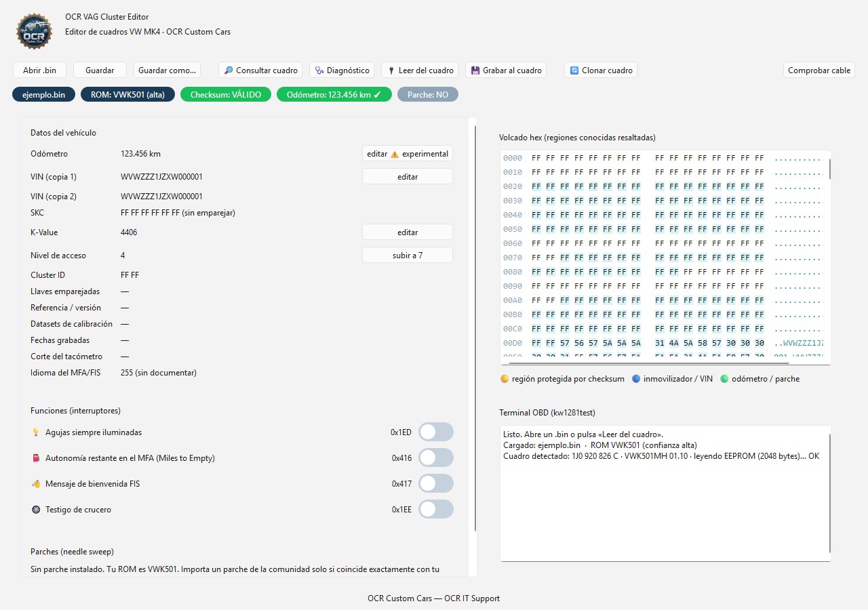868x610 pixels.
Task: Click the lightbulb icon for Agujas siempre iluminadas
Action: click(x=36, y=432)
